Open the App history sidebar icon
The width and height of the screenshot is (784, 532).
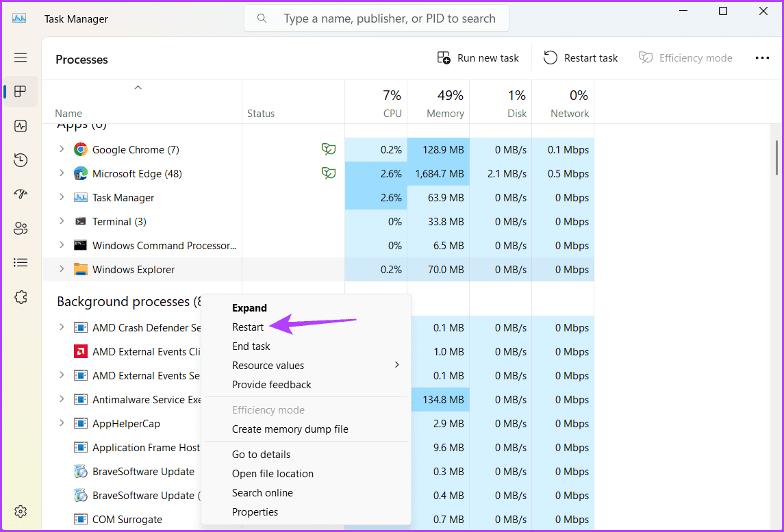21,160
